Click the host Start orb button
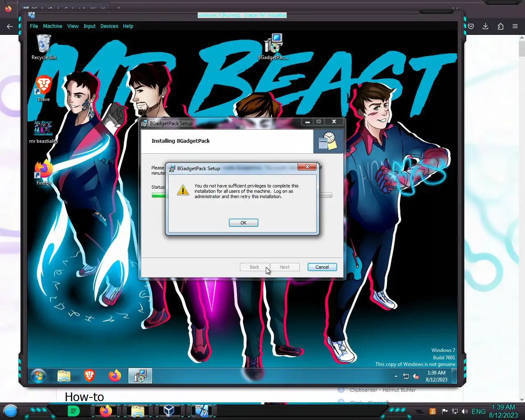The height and width of the screenshot is (420, 525). point(11,411)
